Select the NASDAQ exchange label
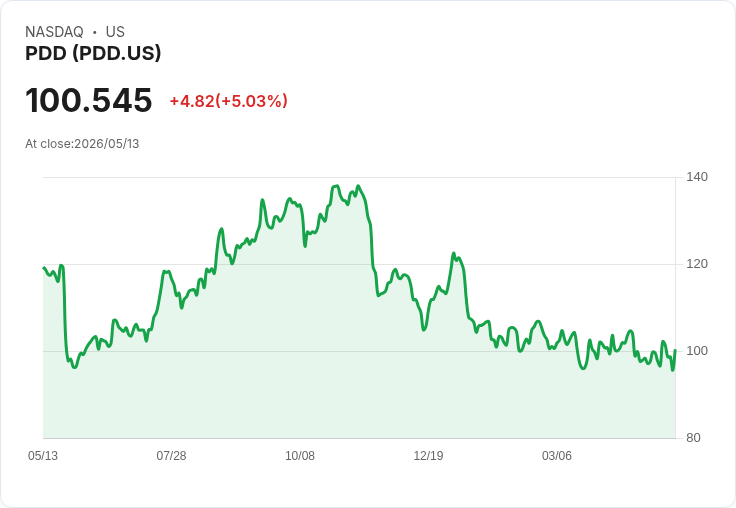736x508 pixels. pyautogui.click(x=54, y=32)
